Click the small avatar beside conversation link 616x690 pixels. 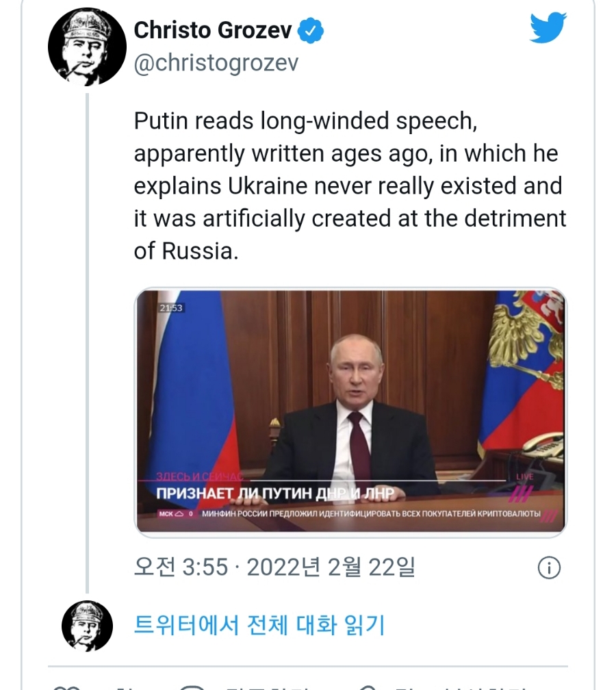tap(87, 626)
